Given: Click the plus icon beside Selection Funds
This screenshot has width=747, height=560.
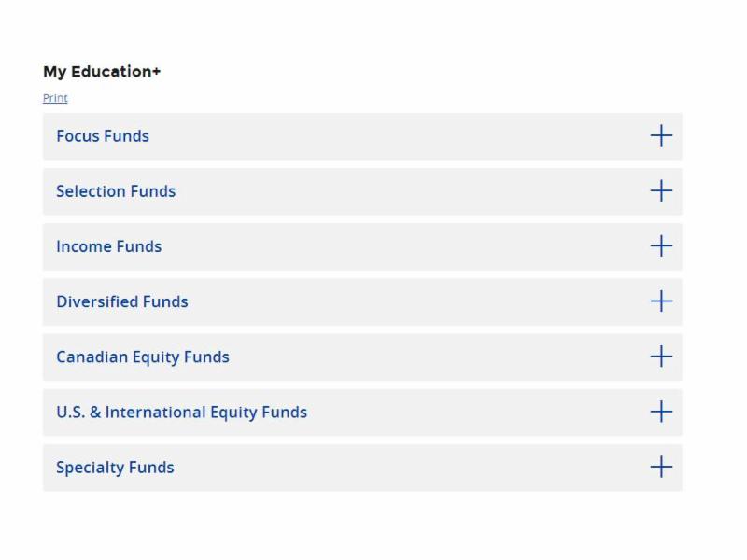Looking at the screenshot, I should click(661, 191).
